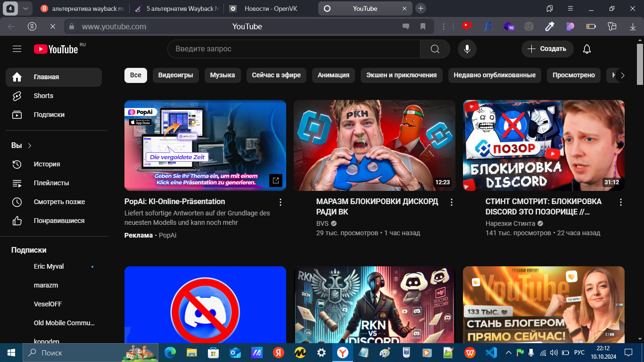Open three-dot menu for PopAi ad
The width and height of the screenshot is (644, 362).
(x=281, y=202)
